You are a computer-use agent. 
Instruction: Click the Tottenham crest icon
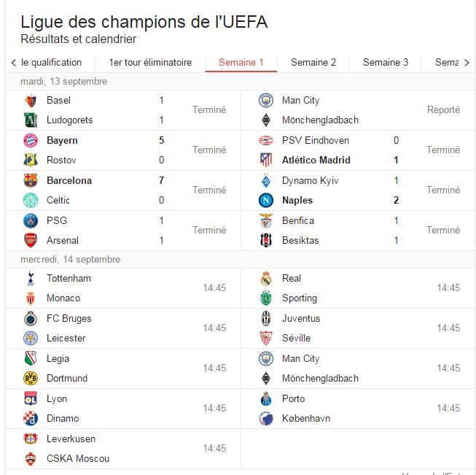pyautogui.click(x=30, y=278)
